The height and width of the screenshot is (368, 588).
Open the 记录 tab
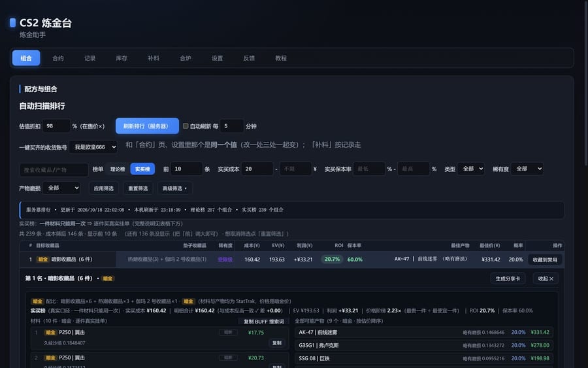[90, 58]
